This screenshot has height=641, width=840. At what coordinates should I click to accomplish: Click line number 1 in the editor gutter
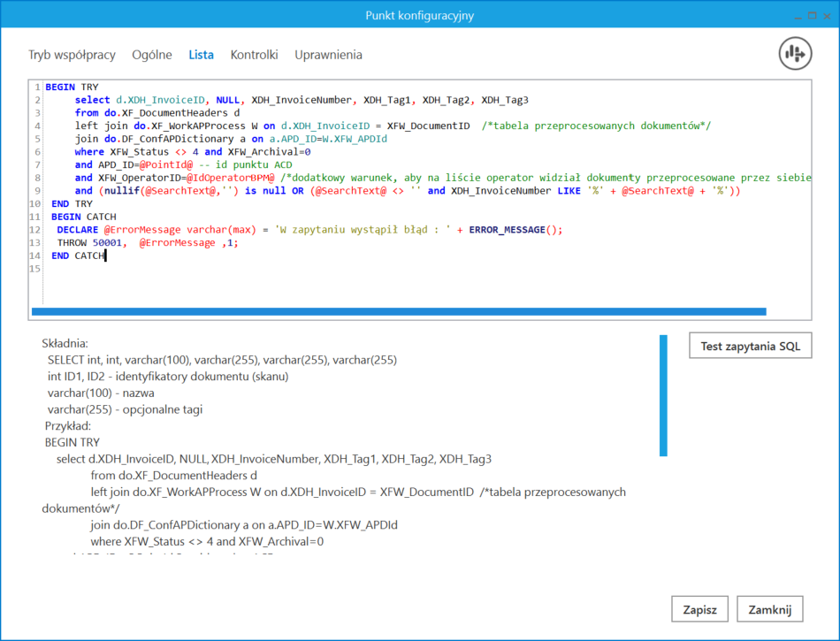point(37,88)
